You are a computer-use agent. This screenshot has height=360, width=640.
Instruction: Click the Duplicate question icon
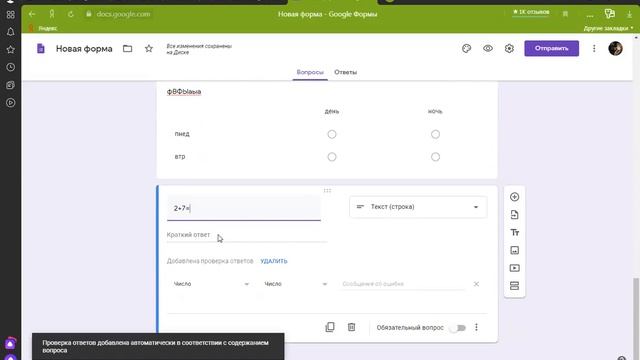[330, 327]
